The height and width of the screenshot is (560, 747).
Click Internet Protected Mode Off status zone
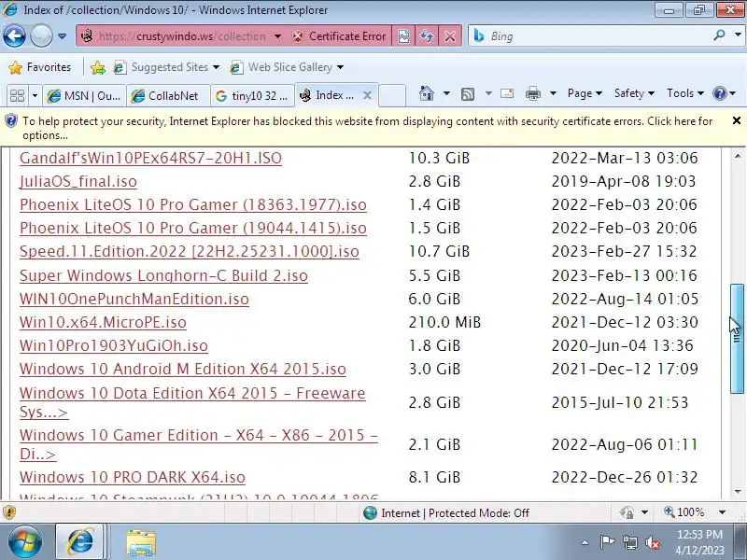click(x=446, y=512)
